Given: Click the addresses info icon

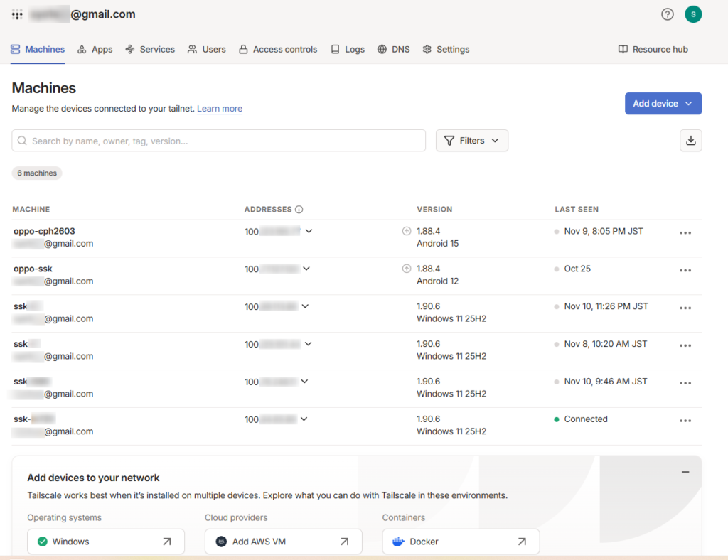Looking at the screenshot, I should point(299,210).
